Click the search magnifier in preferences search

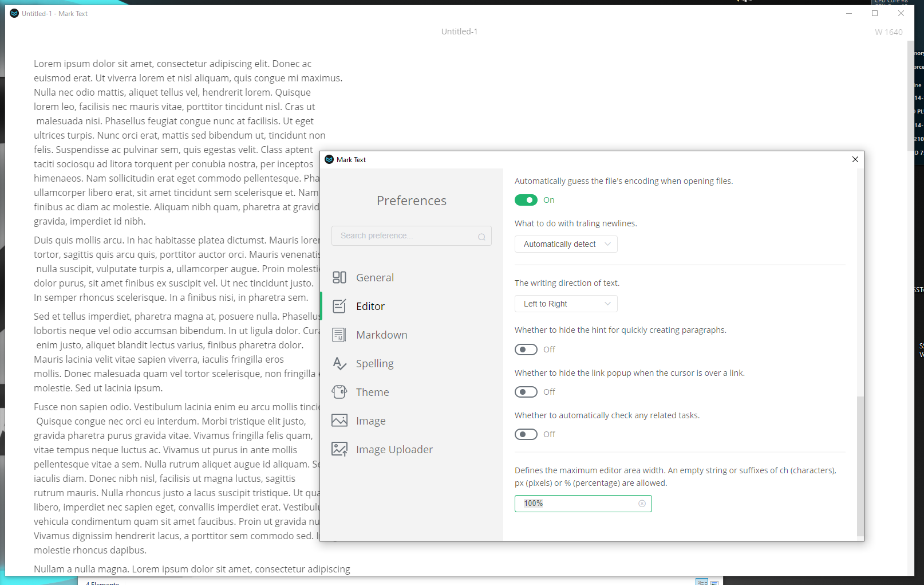click(481, 237)
